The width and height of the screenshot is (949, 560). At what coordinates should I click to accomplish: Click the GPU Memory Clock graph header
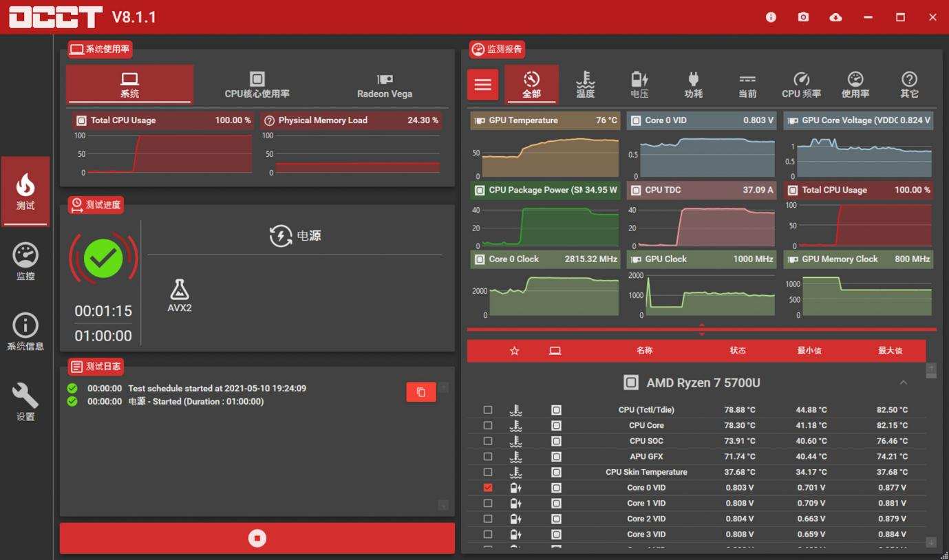point(858,259)
